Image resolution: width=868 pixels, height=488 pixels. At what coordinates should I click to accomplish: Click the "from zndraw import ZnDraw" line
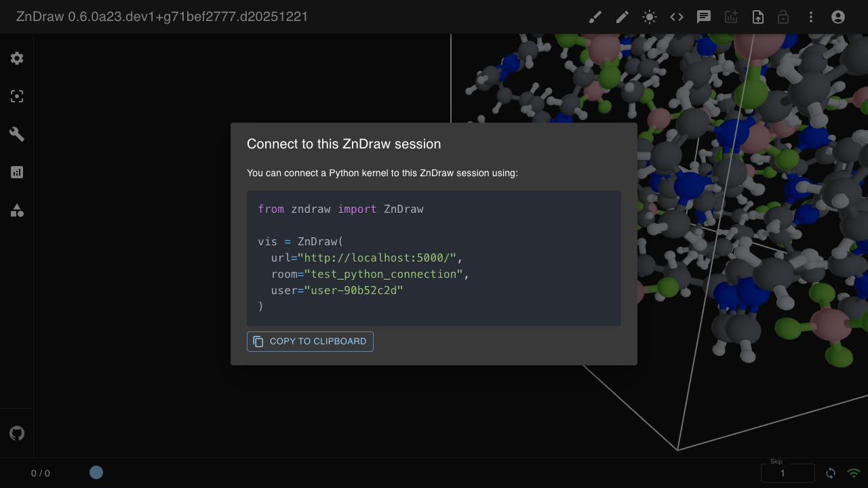tap(340, 209)
